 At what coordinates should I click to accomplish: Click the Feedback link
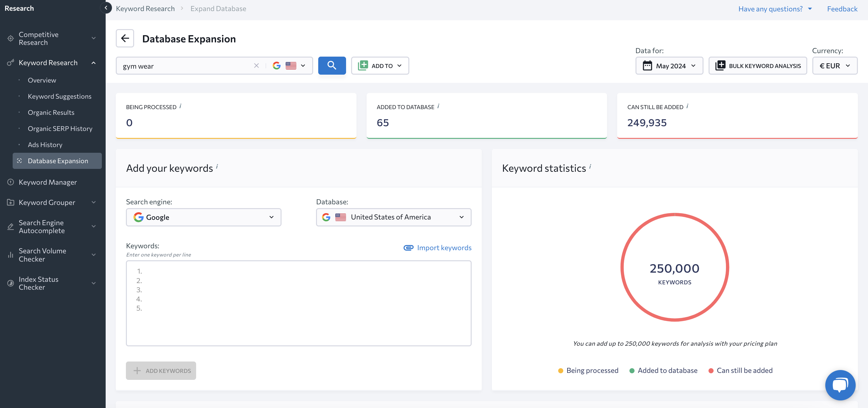(x=842, y=9)
